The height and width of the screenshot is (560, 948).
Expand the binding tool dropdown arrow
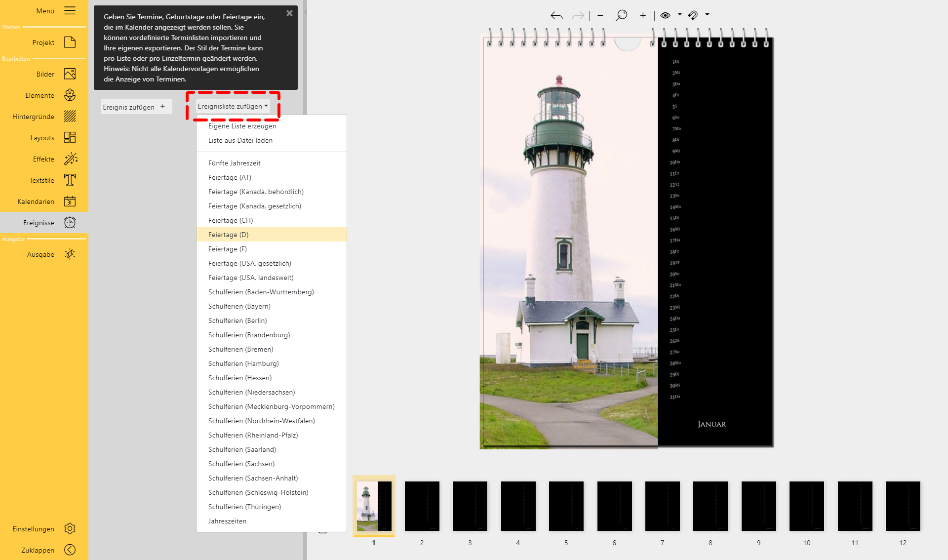(x=708, y=15)
